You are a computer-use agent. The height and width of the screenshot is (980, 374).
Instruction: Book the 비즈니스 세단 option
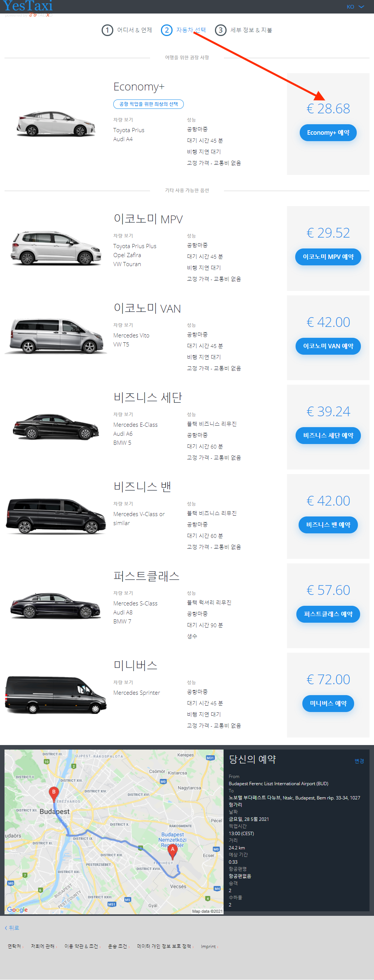click(x=328, y=436)
